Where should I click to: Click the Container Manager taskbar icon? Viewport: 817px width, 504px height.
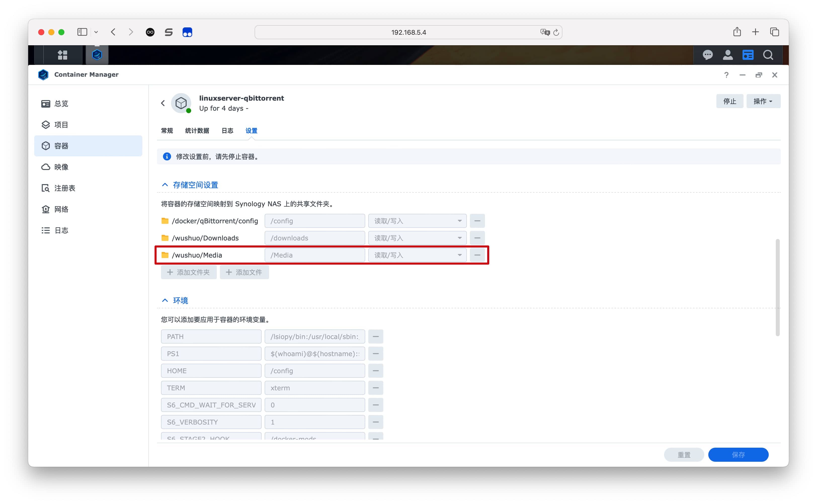coord(97,55)
